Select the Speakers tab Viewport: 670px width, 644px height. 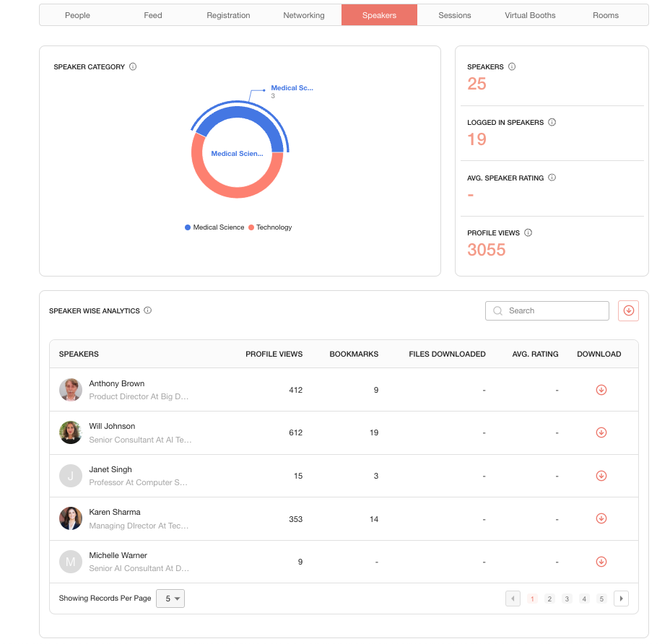tap(379, 15)
